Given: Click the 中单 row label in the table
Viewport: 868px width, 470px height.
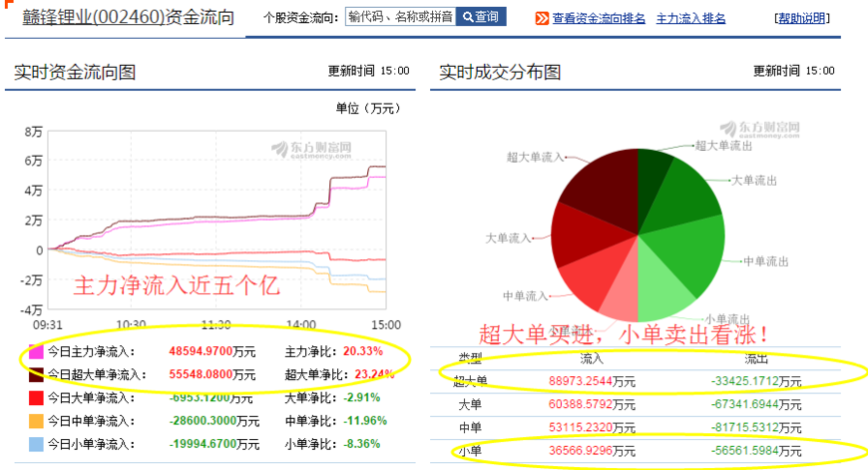Looking at the screenshot, I should (x=470, y=428).
